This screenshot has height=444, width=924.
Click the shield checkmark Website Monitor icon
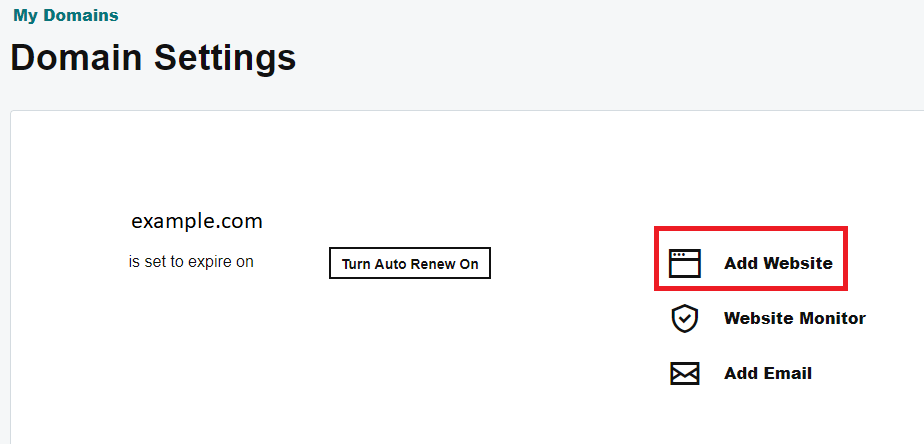tap(685, 318)
